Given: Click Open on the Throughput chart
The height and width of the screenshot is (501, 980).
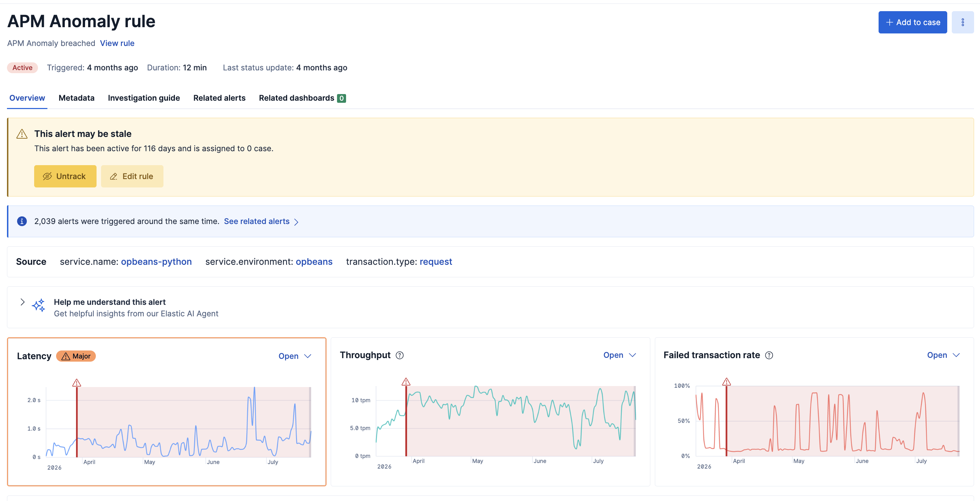Looking at the screenshot, I should tap(613, 355).
